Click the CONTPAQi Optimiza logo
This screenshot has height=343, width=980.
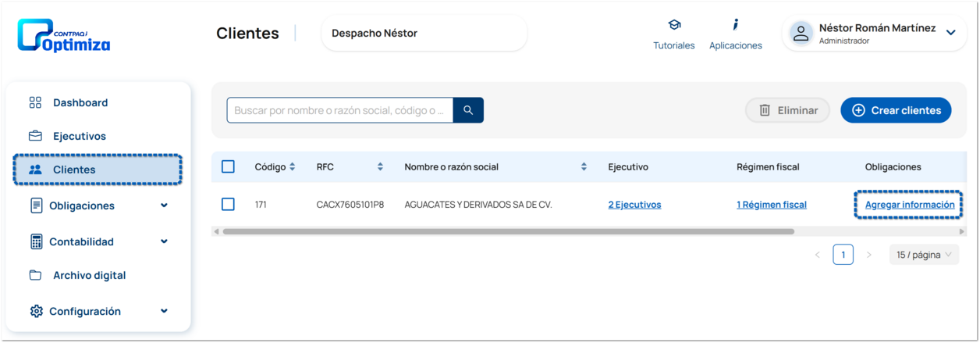[x=64, y=36]
